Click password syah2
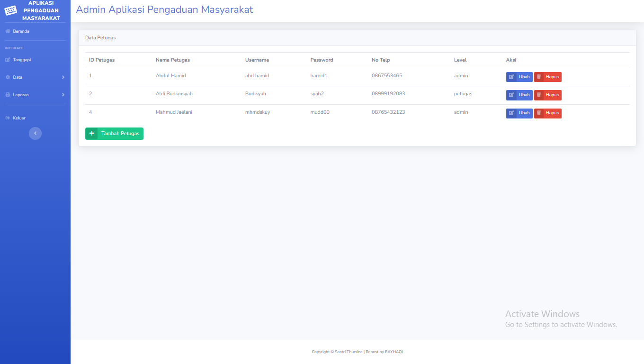 click(317, 94)
